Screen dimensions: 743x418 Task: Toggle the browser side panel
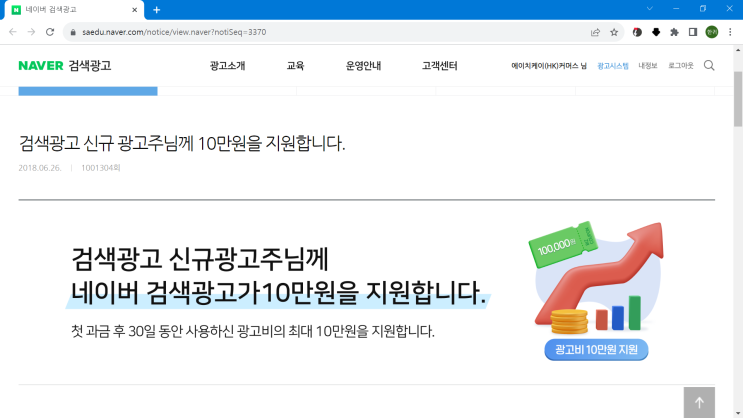tap(693, 32)
